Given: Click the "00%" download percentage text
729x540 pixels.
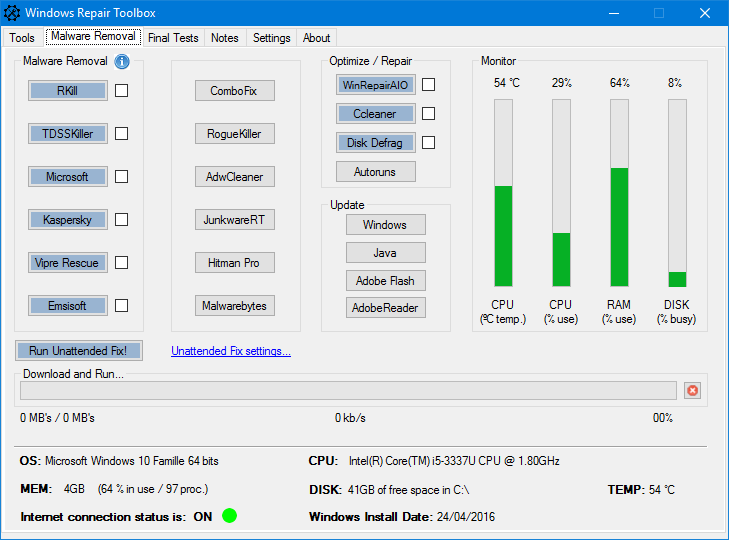Looking at the screenshot, I should [663, 418].
